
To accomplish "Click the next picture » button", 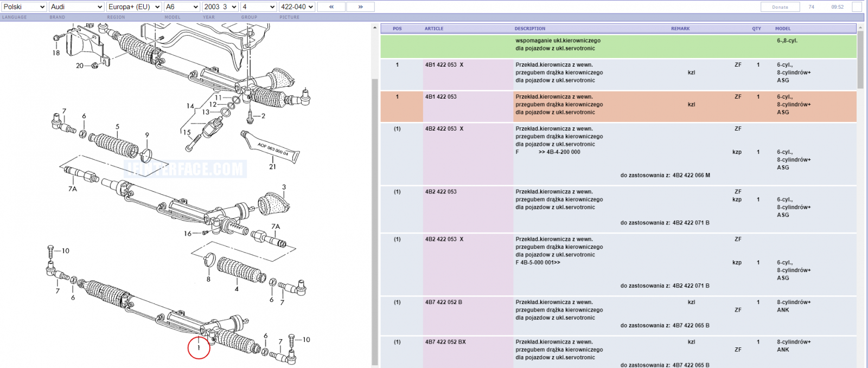I will pos(360,7).
